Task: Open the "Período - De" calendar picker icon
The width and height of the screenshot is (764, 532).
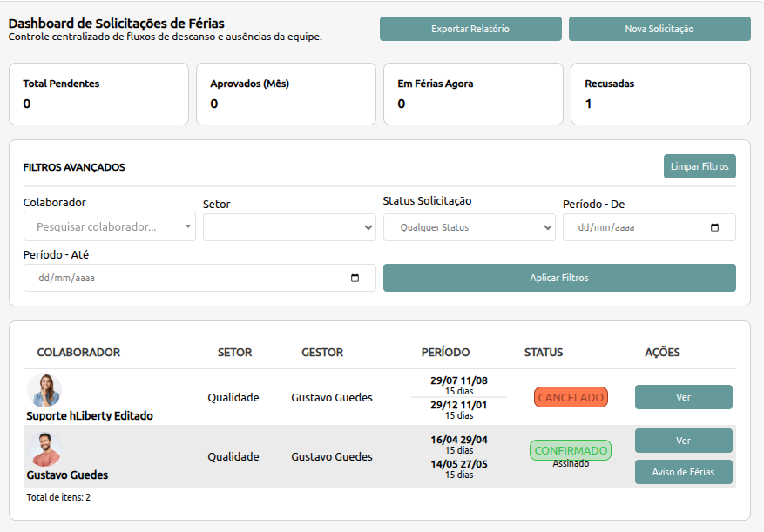Action: (x=716, y=227)
